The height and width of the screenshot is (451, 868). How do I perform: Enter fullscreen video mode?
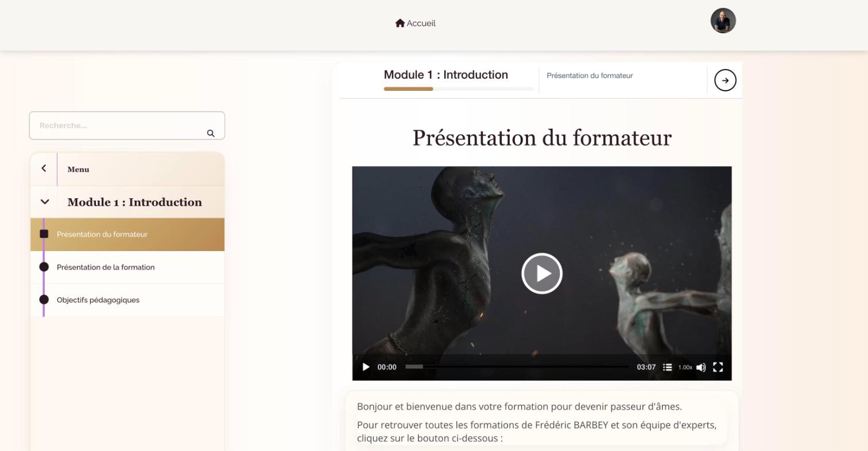pos(718,367)
